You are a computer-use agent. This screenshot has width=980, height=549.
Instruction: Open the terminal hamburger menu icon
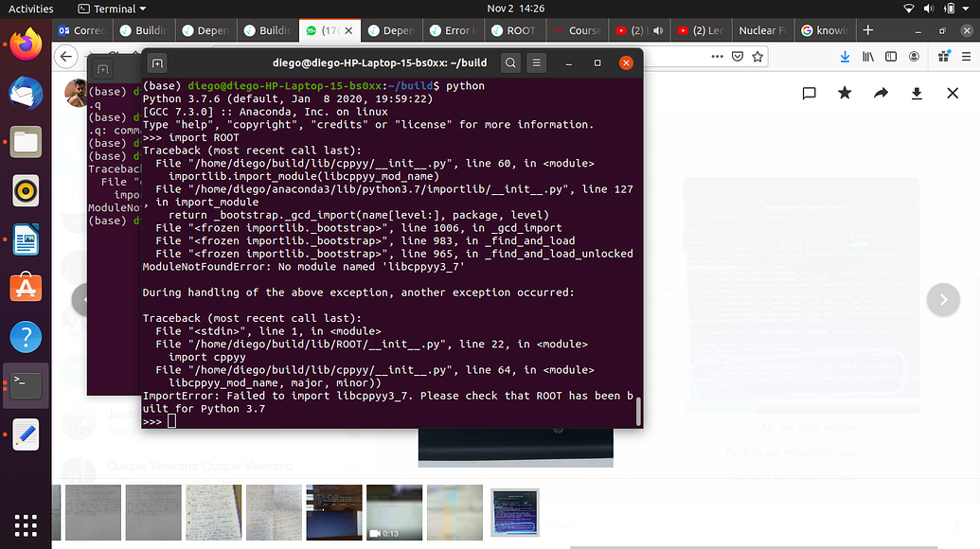click(x=536, y=63)
